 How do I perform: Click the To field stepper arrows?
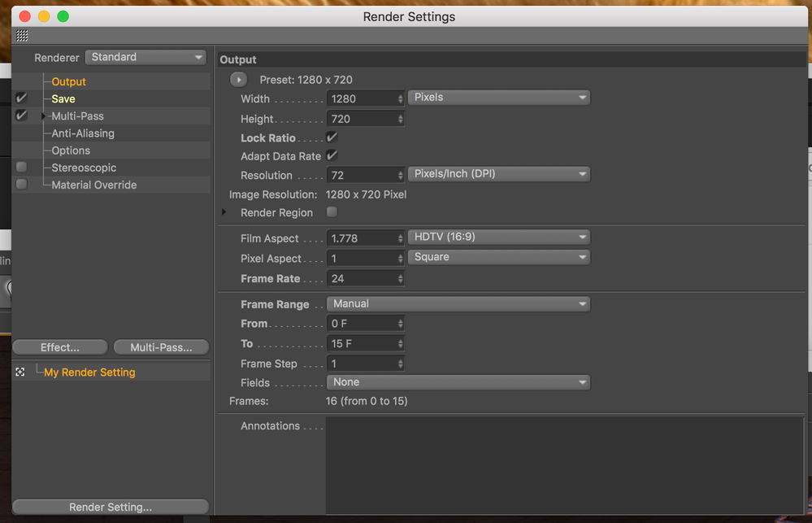(x=400, y=344)
